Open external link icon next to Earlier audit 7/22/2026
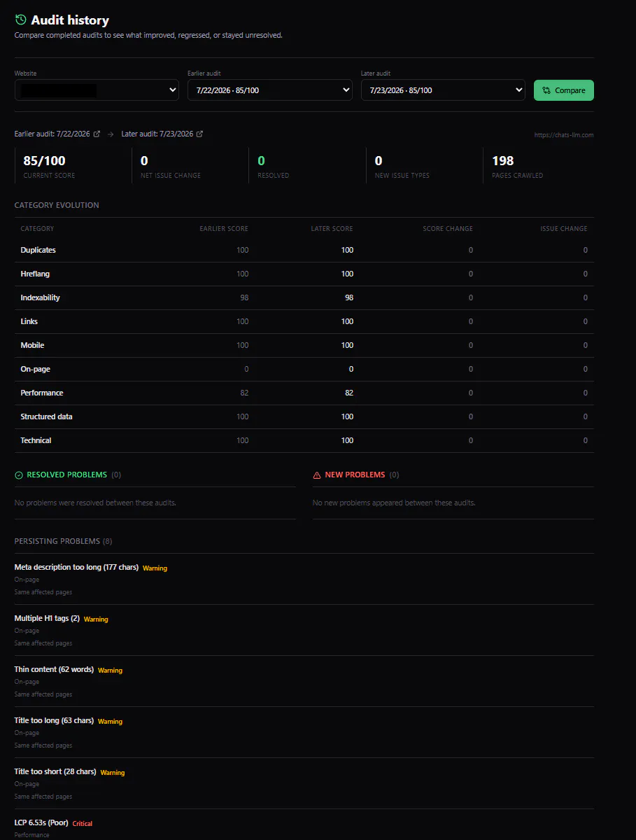This screenshot has height=840, width=636. click(x=97, y=134)
